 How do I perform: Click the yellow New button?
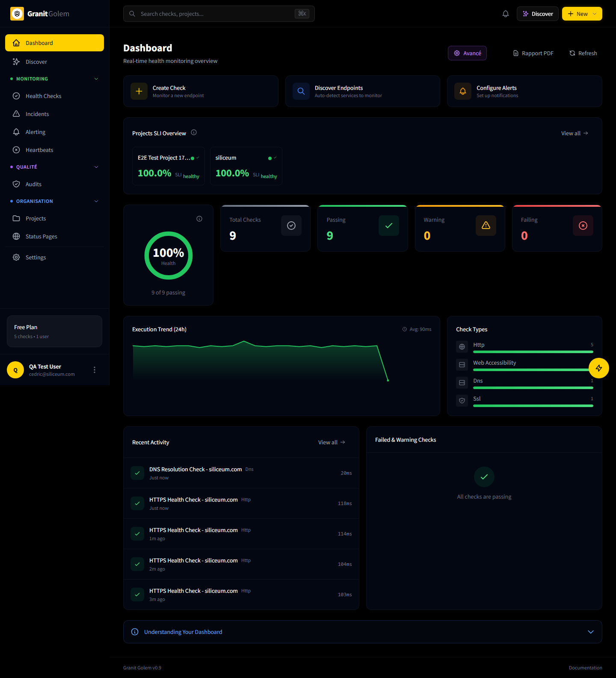(582, 14)
